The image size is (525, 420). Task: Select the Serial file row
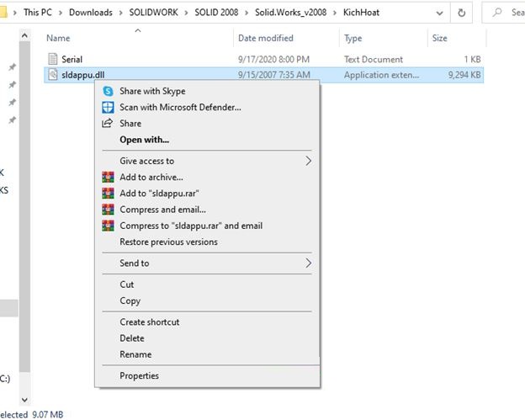264,59
